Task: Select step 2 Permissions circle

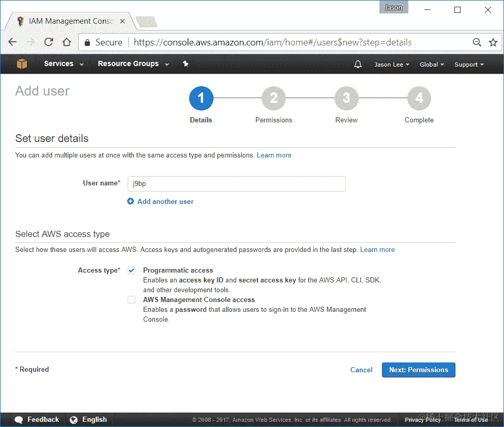Action: (273, 98)
